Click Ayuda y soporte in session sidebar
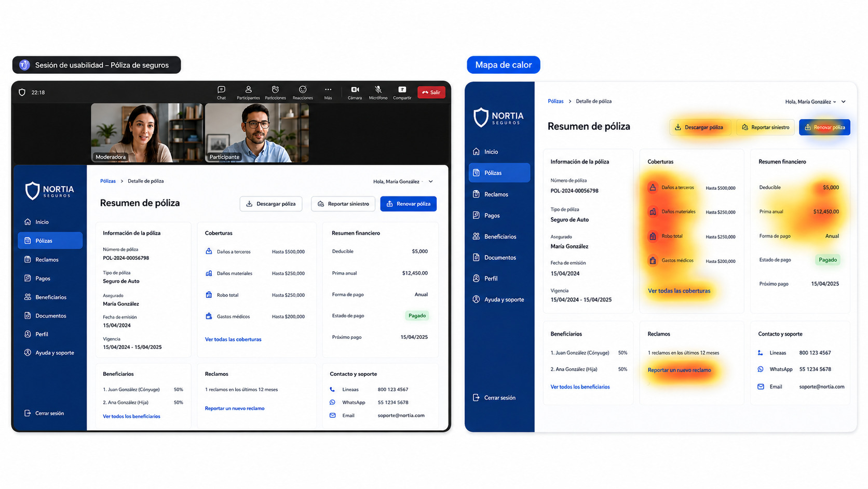The image size is (868, 489). [50, 352]
